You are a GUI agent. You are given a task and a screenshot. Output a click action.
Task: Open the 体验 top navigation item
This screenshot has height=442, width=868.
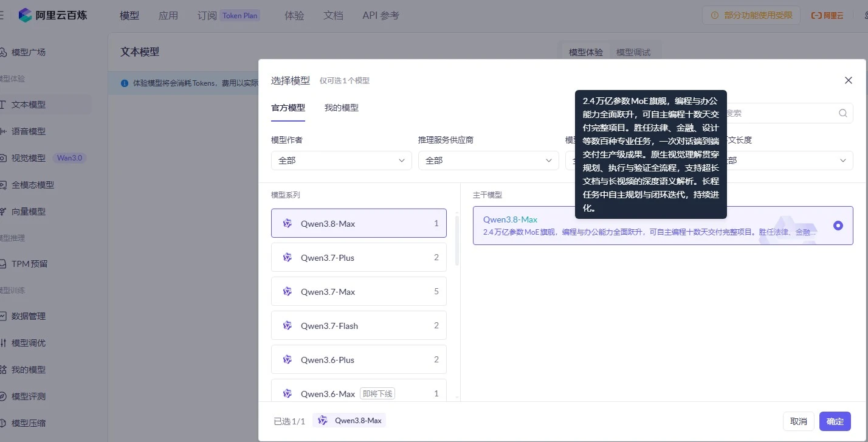(x=294, y=16)
